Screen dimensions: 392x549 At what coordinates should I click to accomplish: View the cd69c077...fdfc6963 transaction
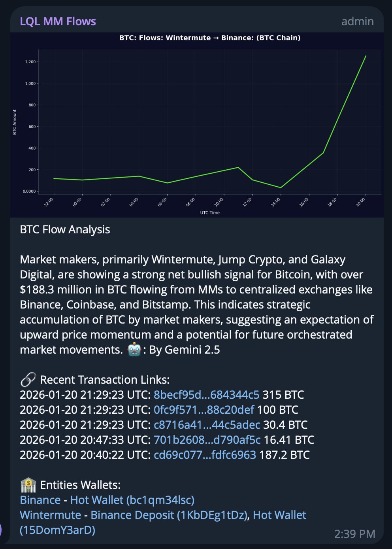pyautogui.click(x=205, y=455)
